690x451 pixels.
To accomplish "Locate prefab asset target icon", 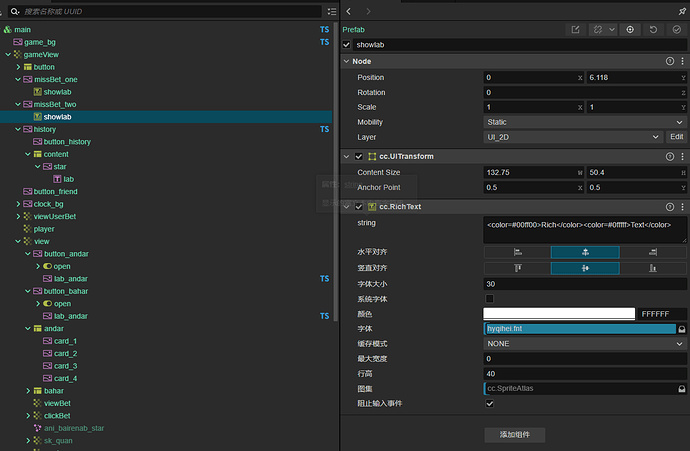I will pyautogui.click(x=630, y=29).
